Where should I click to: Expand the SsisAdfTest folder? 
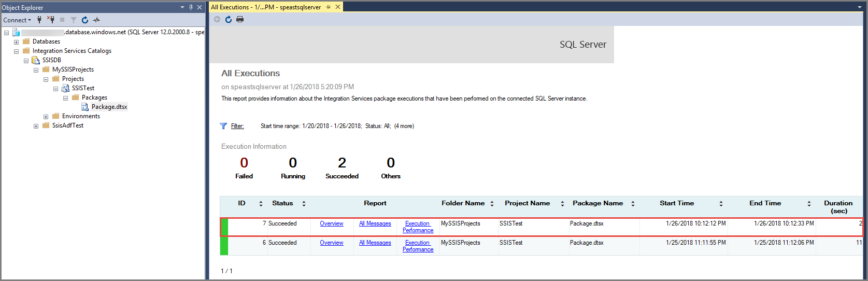tap(36, 126)
